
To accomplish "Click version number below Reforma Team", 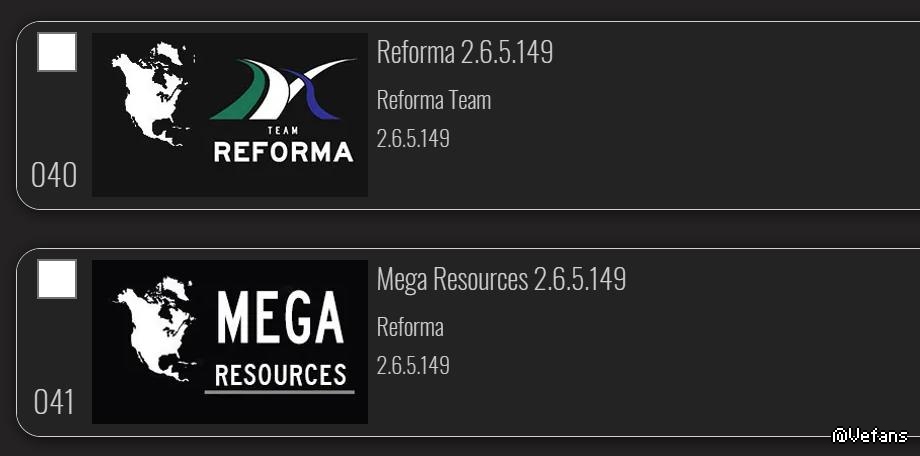I will [413, 138].
